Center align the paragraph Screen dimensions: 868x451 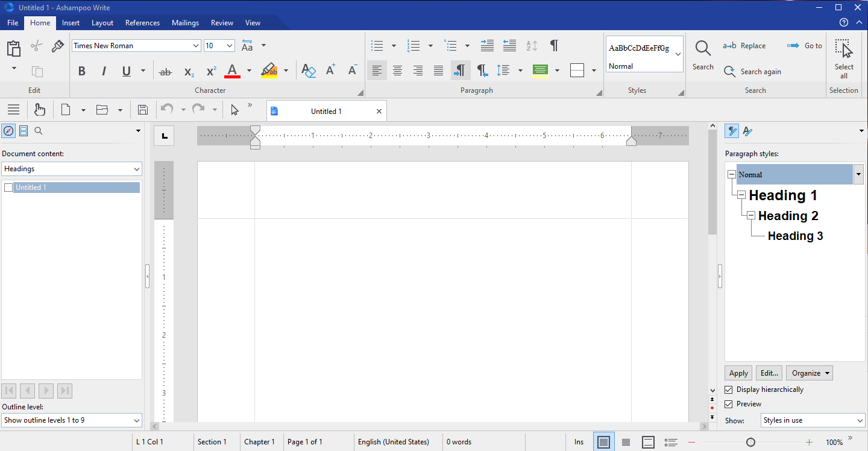point(397,71)
